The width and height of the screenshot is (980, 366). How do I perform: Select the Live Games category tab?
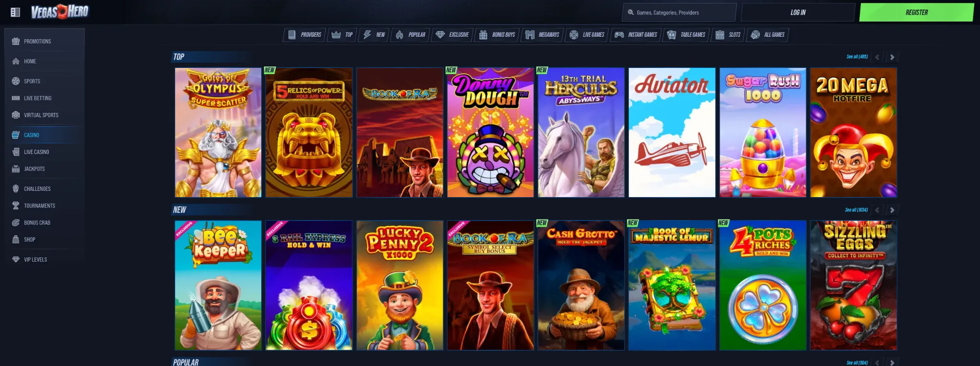point(587,35)
